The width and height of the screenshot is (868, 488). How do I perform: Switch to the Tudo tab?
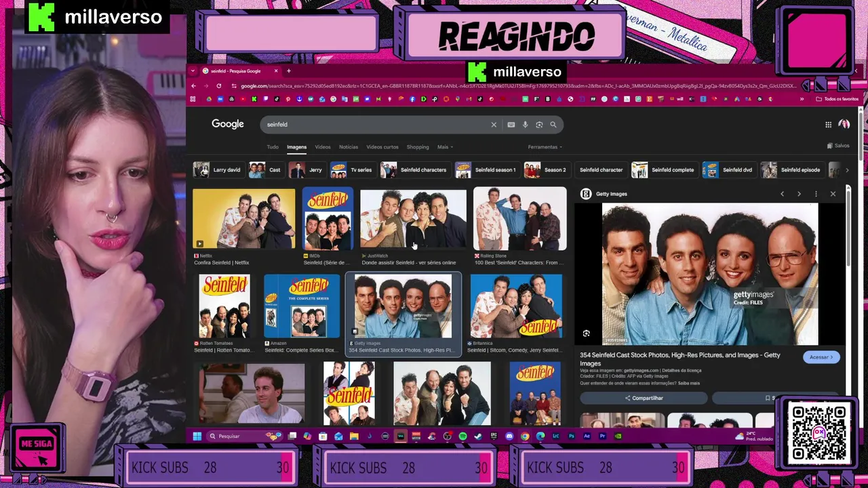point(273,147)
